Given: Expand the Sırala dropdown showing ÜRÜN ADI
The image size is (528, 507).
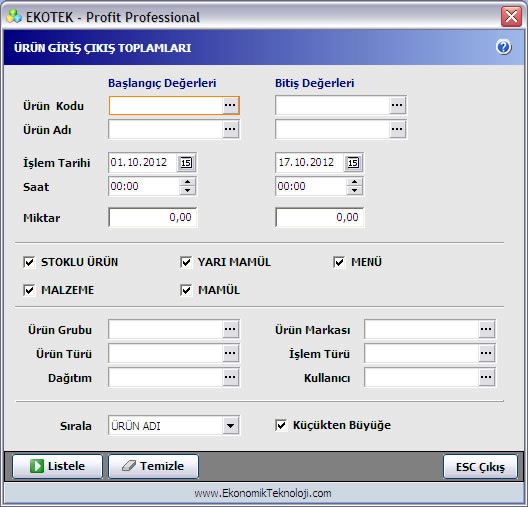Looking at the screenshot, I should point(230,426).
